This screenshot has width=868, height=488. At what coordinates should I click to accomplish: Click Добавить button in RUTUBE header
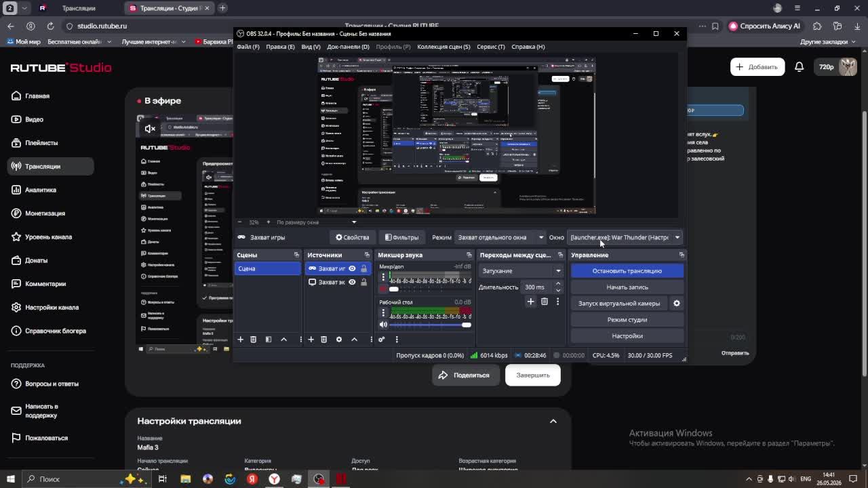point(757,66)
